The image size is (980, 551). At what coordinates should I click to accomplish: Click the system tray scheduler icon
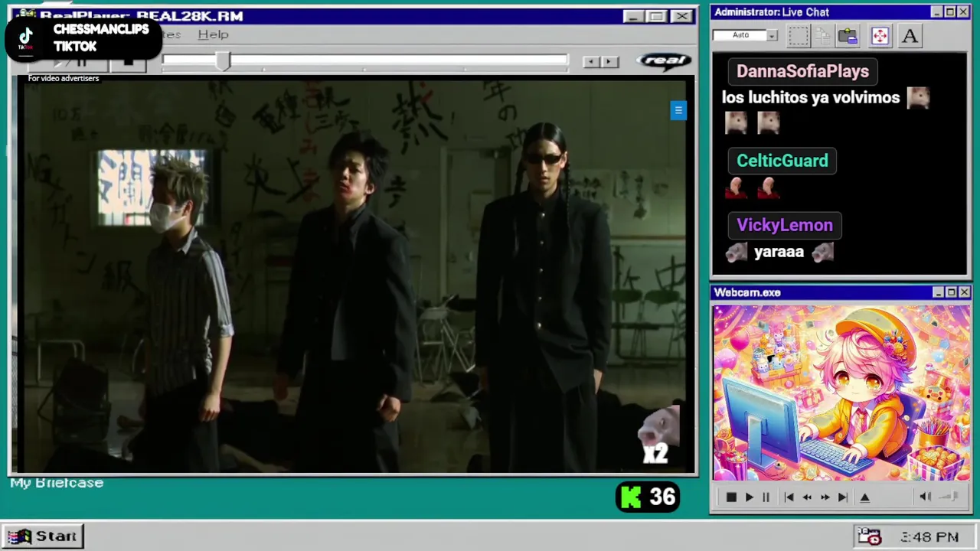coord(869,536)
